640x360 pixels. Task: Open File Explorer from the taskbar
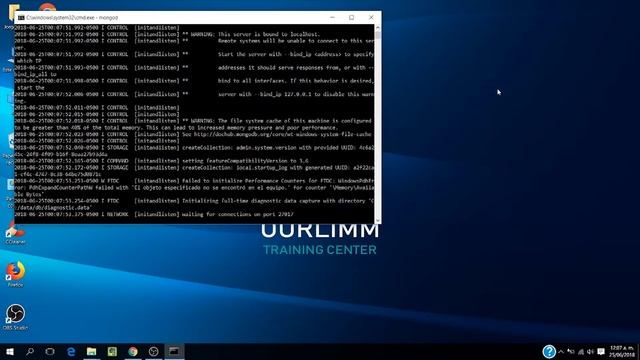pyautogui.click(x=91, y=351)
